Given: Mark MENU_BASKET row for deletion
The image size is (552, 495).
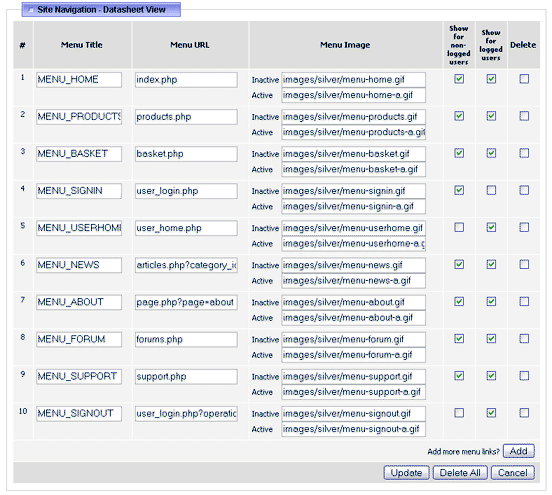Looking at the screenshot, I should click(524, 153).
